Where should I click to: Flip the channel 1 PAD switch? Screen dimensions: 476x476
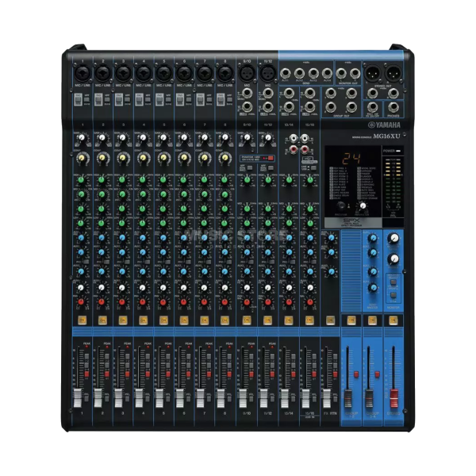[78, 100]
